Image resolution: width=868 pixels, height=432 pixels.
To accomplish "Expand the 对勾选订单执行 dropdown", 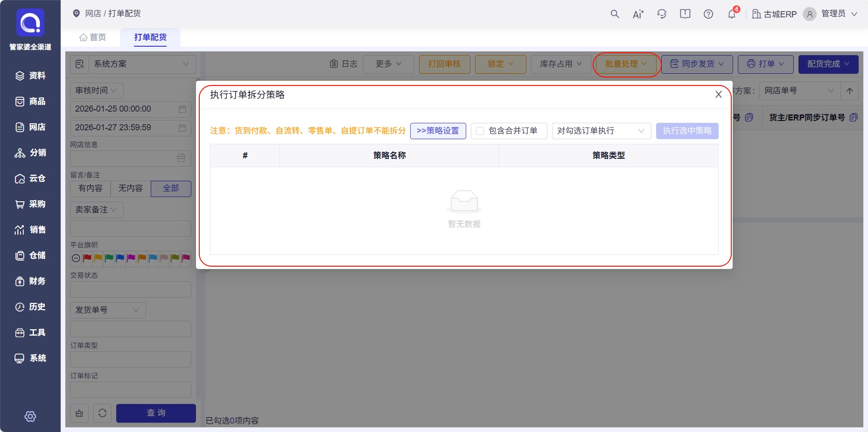I will point(601,131).
